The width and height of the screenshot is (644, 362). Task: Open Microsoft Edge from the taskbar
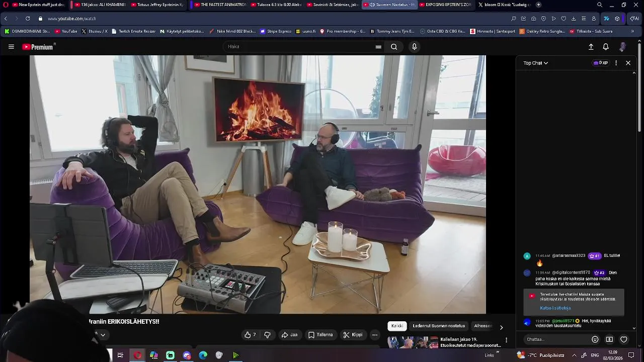pos(203,355)
